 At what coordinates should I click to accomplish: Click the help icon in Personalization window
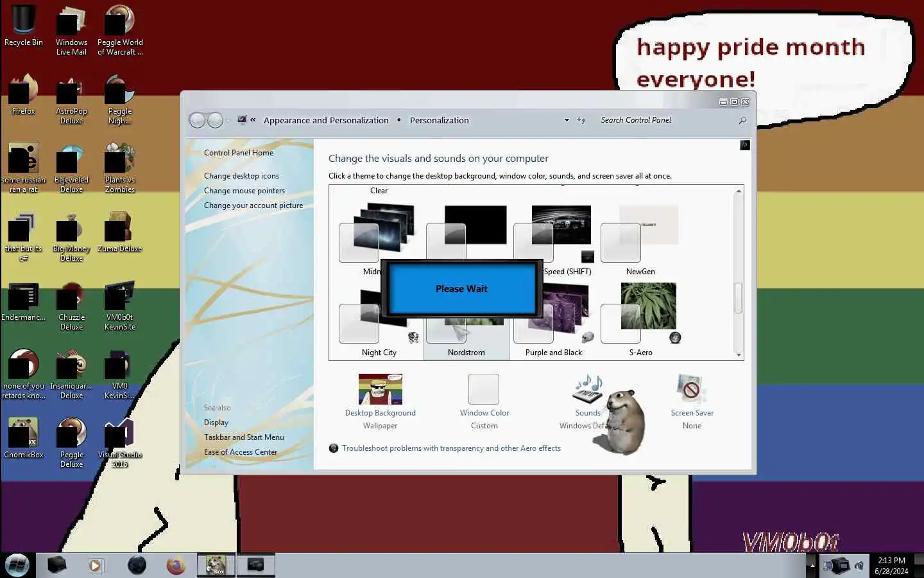(x=744, y=145)
